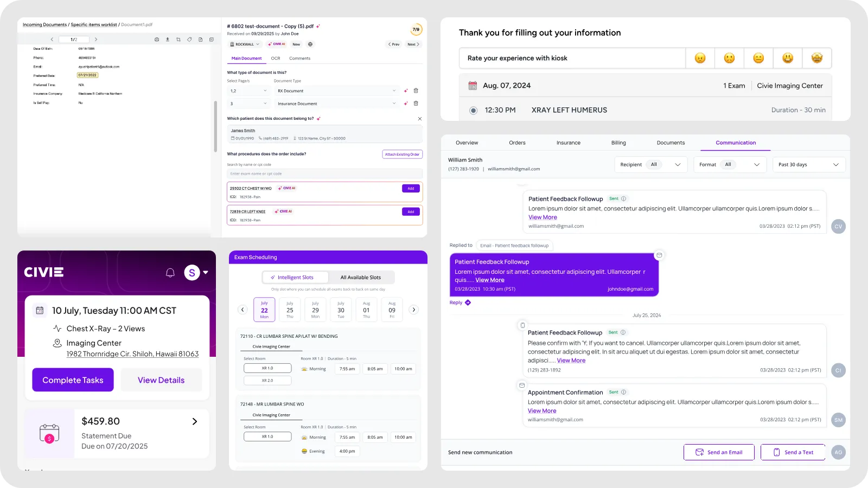This screenshot has height=488, width=868.
Task: Open the Billing tab
Action: pyautogui.click(x=618, y=143)
